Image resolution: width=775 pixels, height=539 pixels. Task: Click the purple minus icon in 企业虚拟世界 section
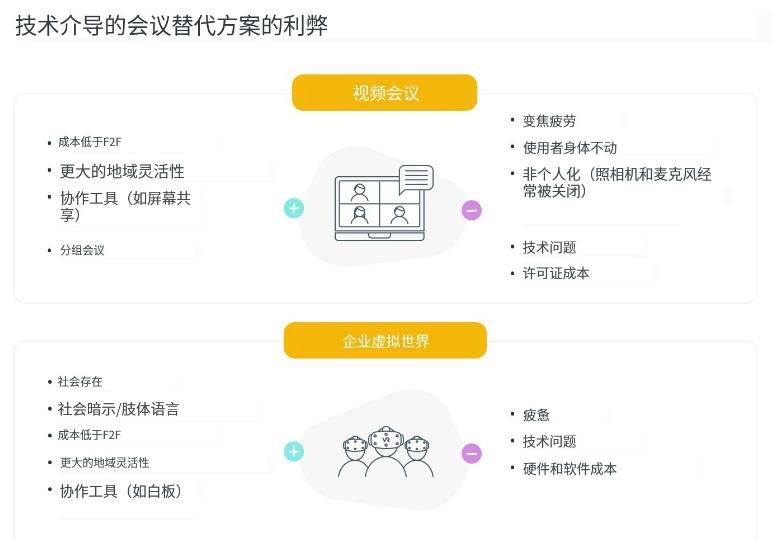pyautogui.click(x=472, y=454)
